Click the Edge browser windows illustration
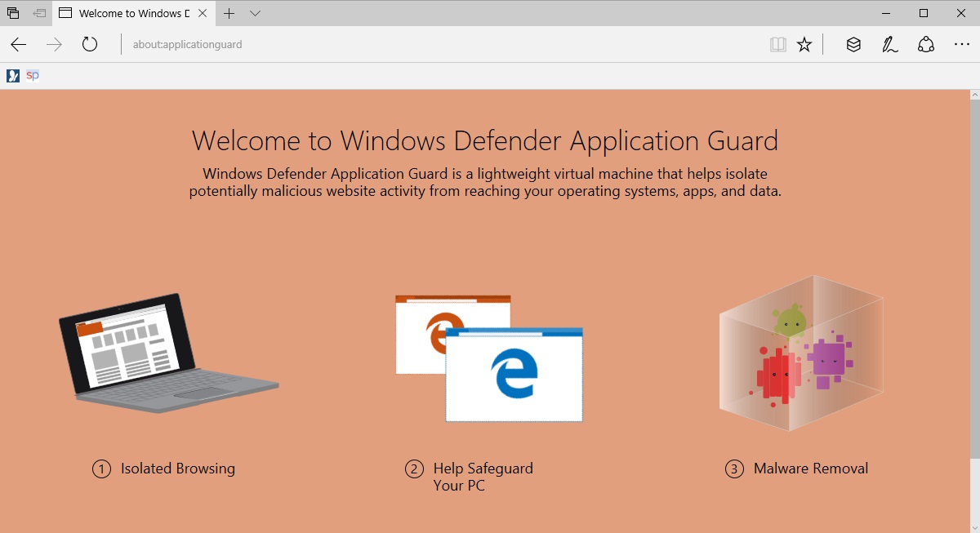This screenshot has height=533, width=980. tap(489, 358)
